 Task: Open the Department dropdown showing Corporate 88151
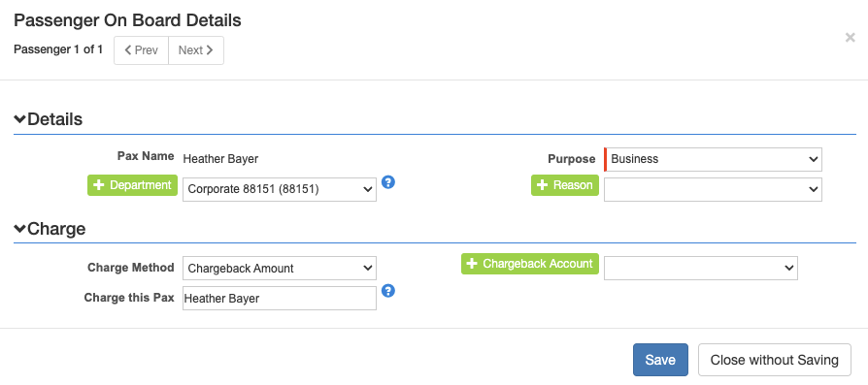click(280, 189)
